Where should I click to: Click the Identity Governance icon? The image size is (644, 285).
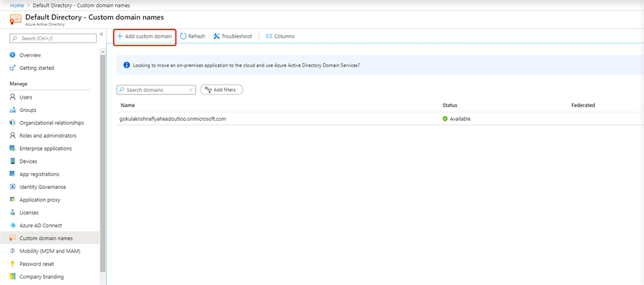pos(13,187)
